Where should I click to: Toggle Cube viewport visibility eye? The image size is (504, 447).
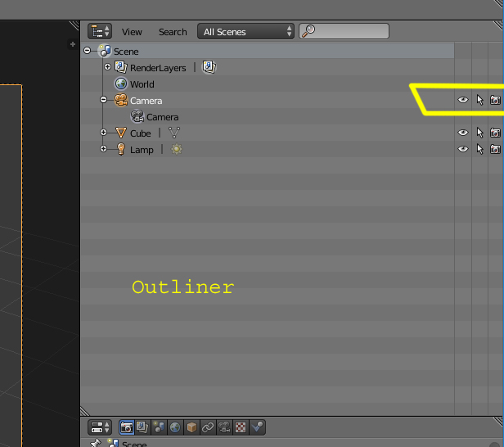click(x=463, y=133)
